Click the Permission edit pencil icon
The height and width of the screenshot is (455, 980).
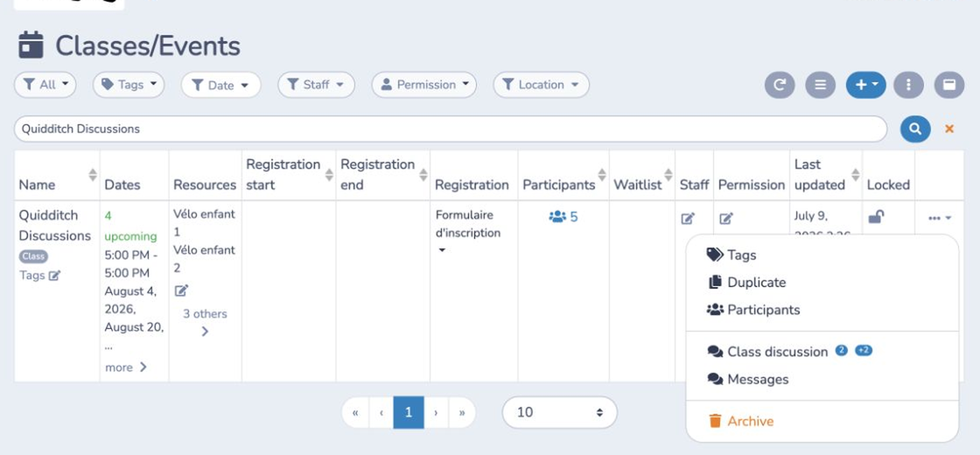coord(725,219)
